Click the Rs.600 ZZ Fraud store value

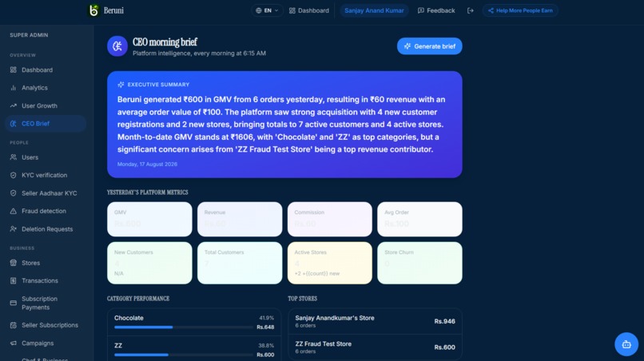(444, 347)
